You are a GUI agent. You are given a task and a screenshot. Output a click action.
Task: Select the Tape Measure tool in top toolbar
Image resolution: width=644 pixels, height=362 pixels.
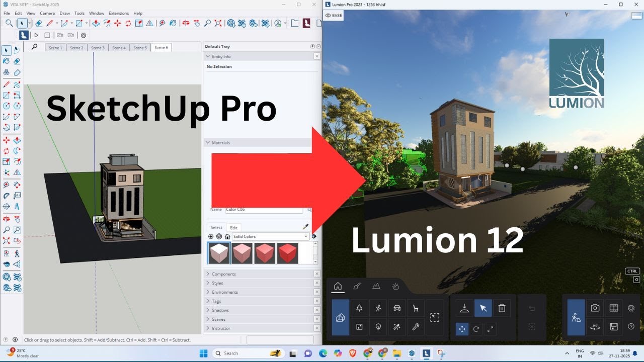pyautogui.click(x=162, y=23)
